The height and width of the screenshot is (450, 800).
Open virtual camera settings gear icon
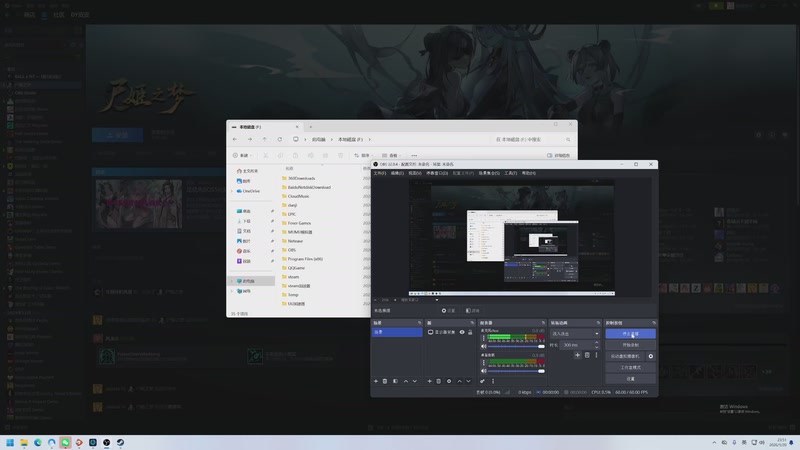(x=651, y=356)
